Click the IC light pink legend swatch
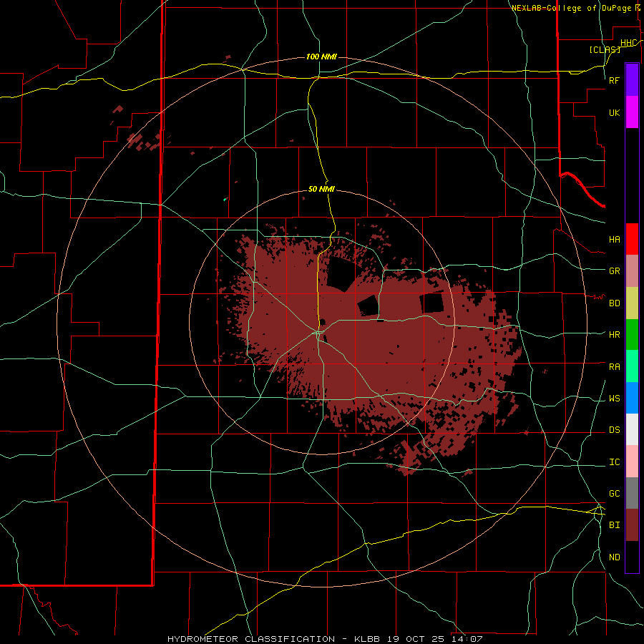644x644 pixels. coord(632,462)
